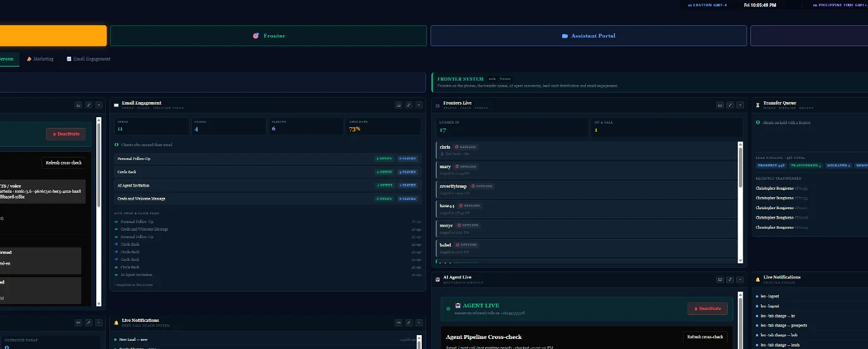Select fronter babel in Fronters Live

click(x=587, y=248)
